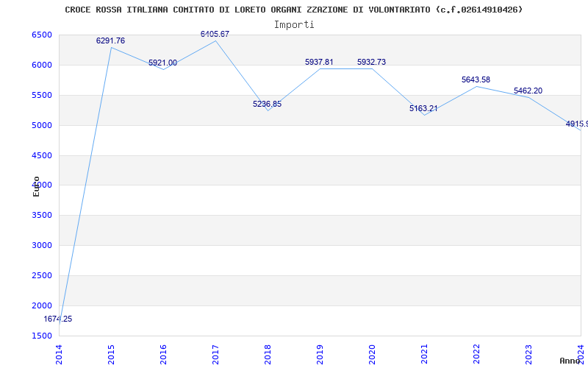This screenshot has width=588, height=368.
Task: Select the 5500 value axis label
Action: (x=41, y=95)
